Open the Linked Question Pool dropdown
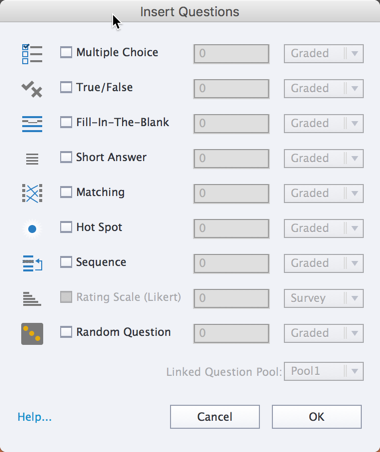This screenshot has height=452, width=380. [x=324, y=371]
